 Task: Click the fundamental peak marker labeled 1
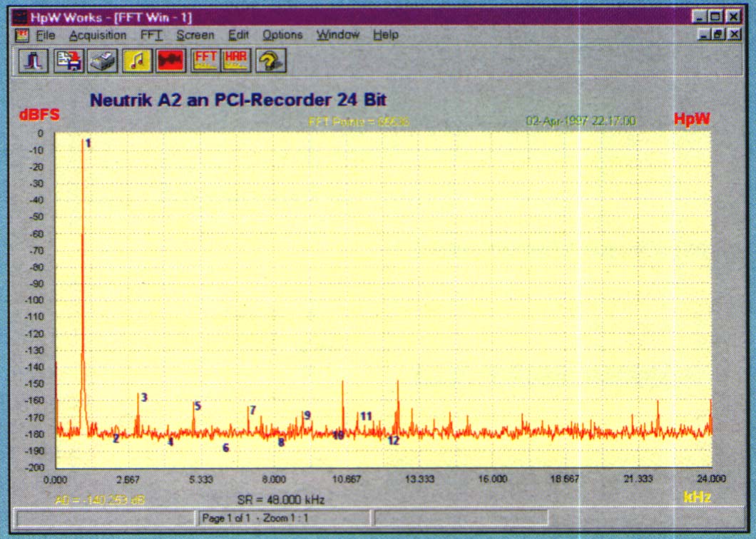pos(88,143)
